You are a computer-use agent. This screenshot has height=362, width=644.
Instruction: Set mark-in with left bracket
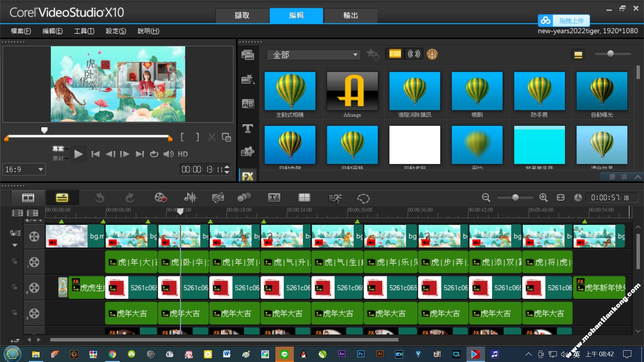(x=182, y=137)
